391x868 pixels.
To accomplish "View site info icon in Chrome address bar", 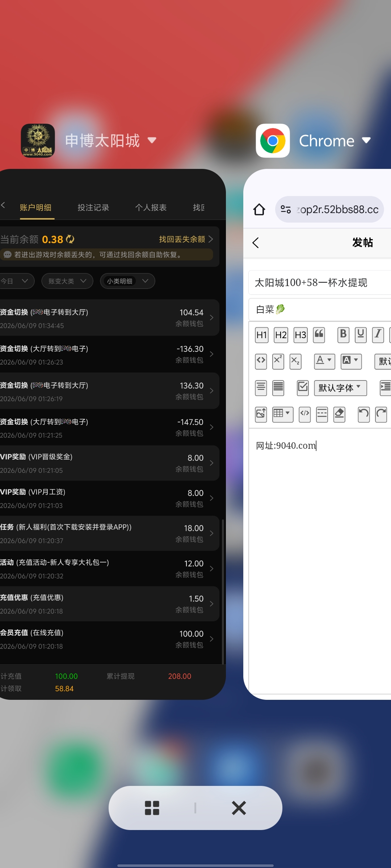I will pos(286,209).
